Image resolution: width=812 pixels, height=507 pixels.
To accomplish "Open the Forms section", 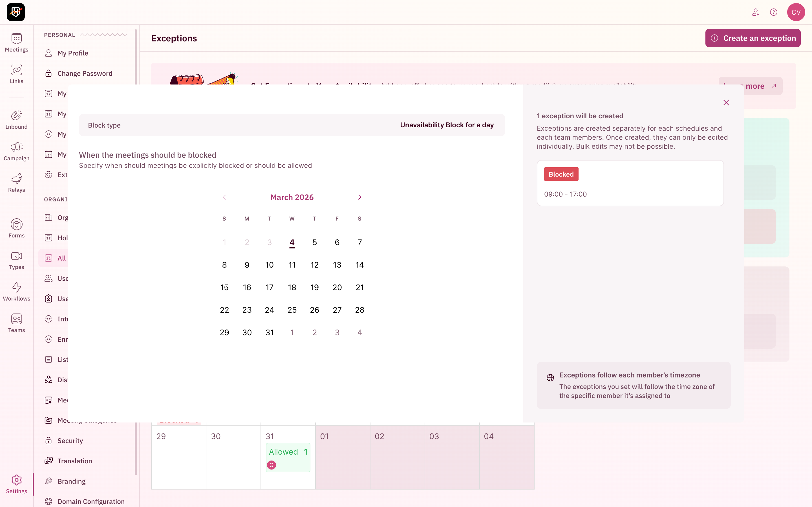I will 16,228.
